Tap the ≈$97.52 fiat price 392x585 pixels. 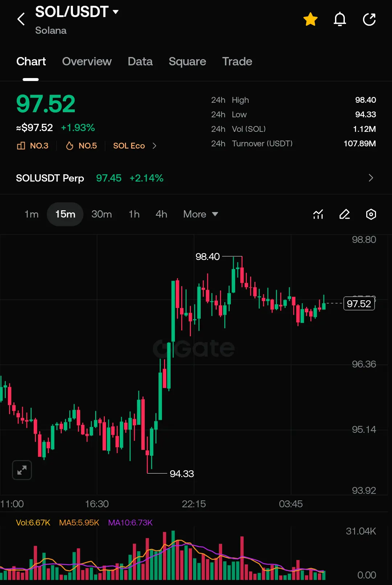coord(34,127)
